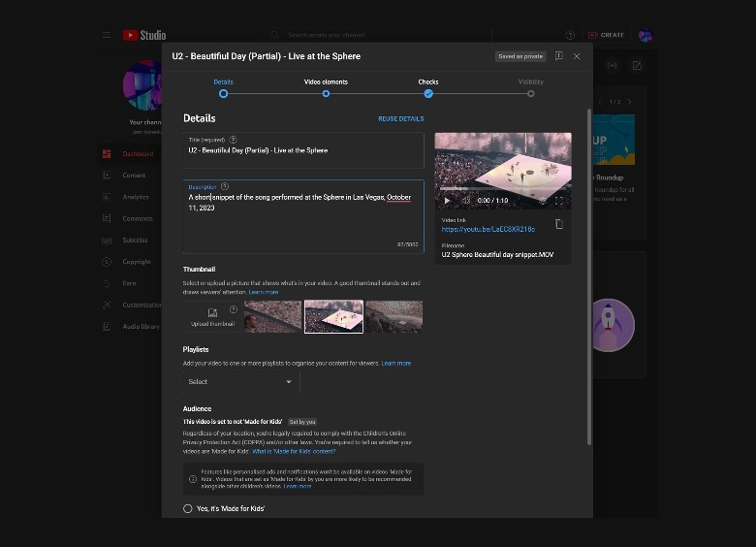Mute the video preview volume
Viewport: 756px width, 547px height.
coord(466,200)
